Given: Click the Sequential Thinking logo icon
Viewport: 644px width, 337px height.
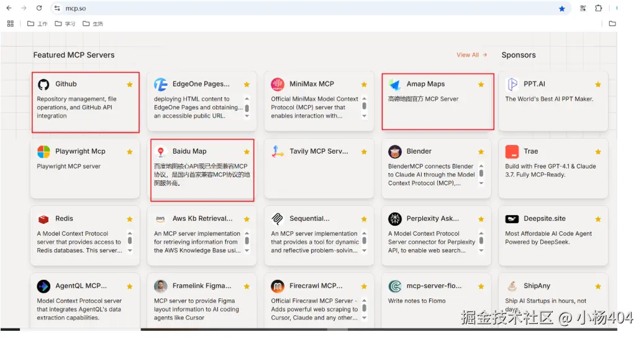Looking at the screenshot, I should tap(278, 219).
